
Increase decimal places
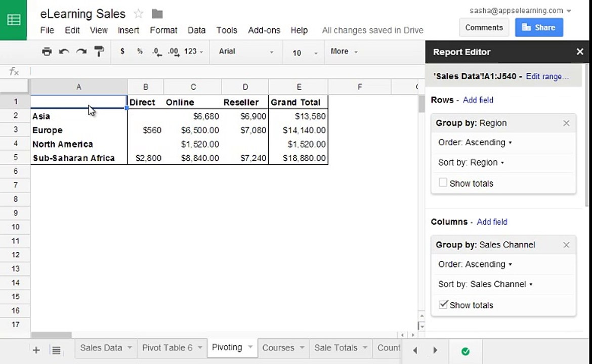pos(174,52)
